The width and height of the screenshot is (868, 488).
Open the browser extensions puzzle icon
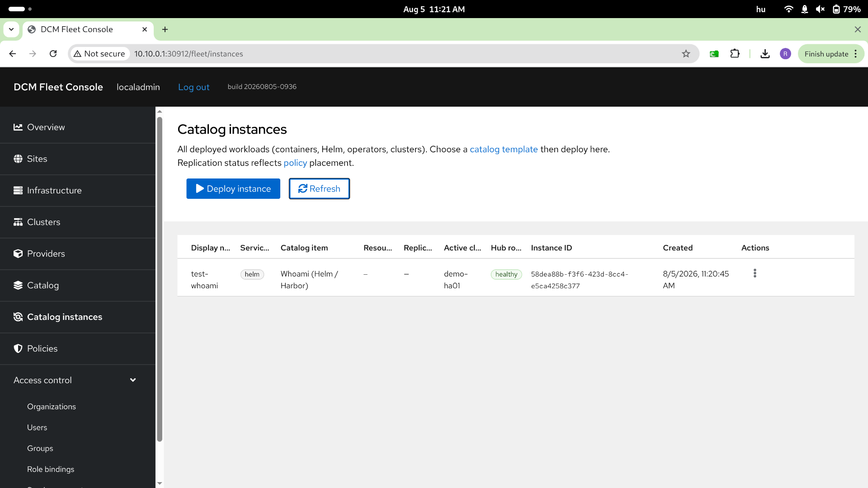pos(735,54)
